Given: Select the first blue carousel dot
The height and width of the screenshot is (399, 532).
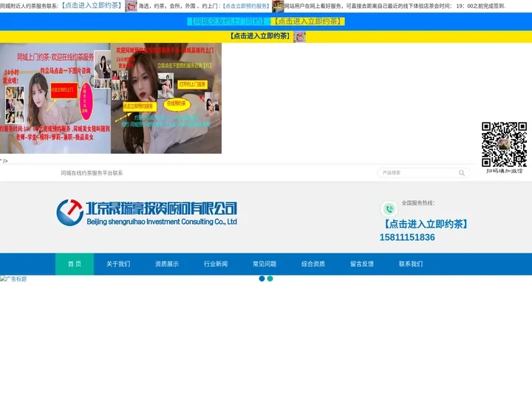Looking at the screenshot, I should click(262, 279).
